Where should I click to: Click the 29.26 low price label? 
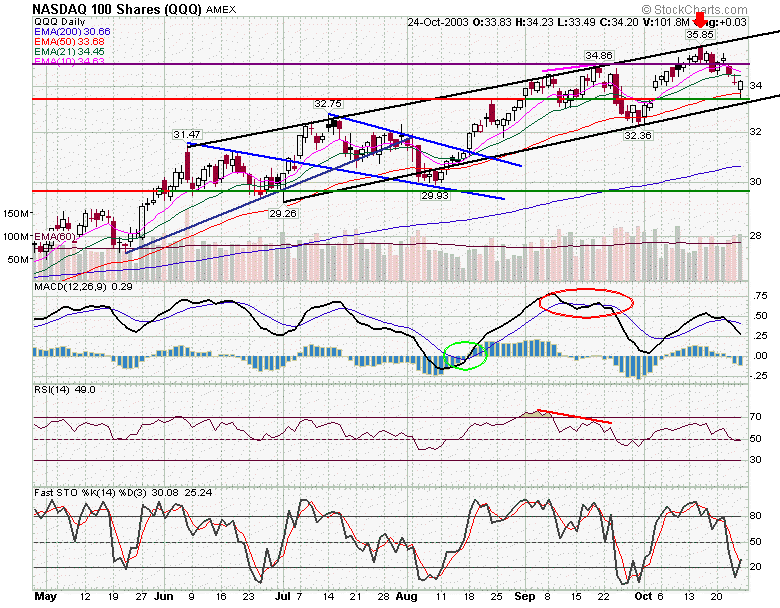pos(283,213)
